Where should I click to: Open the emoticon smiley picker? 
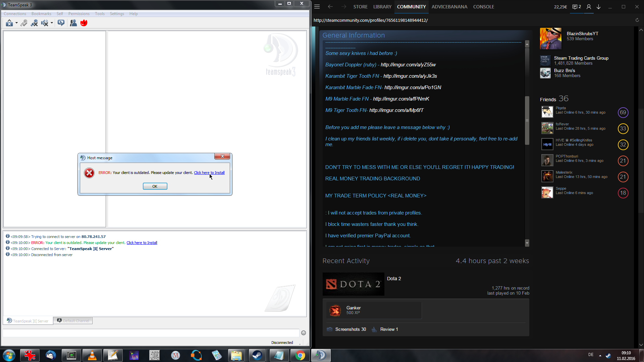304,333
